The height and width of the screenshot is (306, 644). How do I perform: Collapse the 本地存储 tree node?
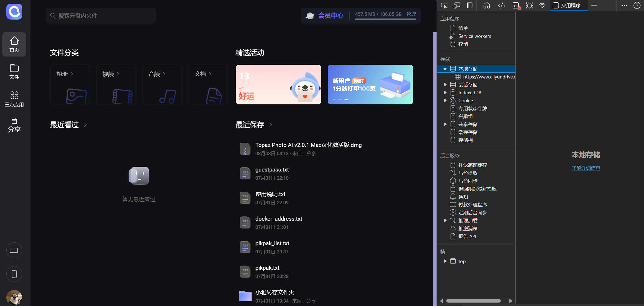(x=445, y=69)
